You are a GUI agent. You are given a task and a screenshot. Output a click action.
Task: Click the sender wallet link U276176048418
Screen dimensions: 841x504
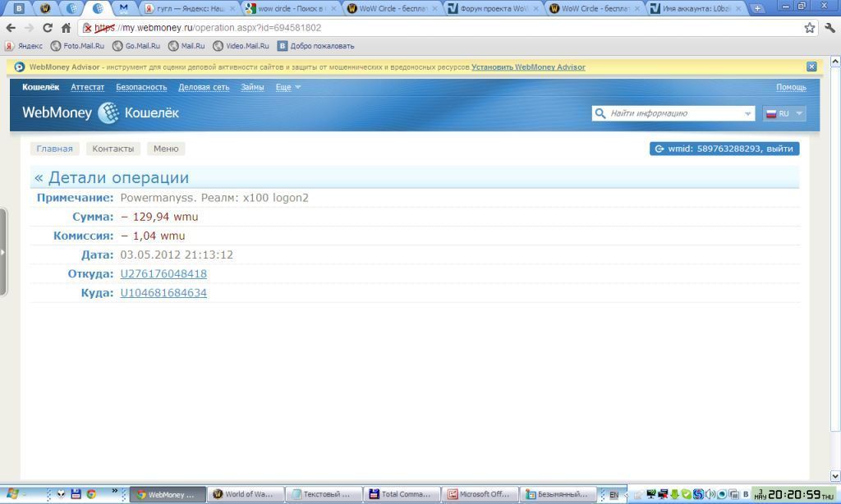coord(163,273)
